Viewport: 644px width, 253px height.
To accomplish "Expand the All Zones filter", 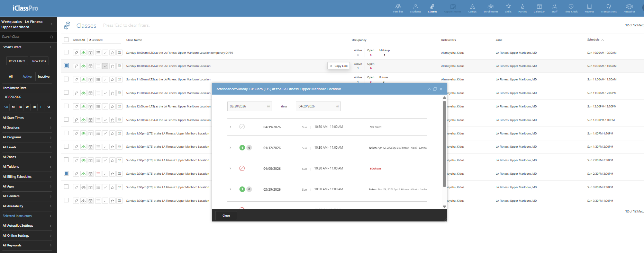I will pyautogui.click(x=27, y=157).
